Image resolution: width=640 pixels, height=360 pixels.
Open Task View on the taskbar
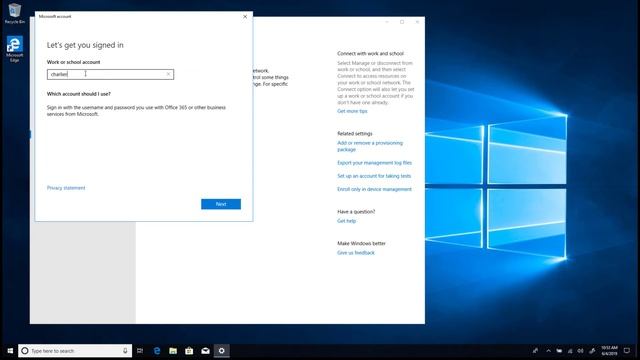click(140, 351)
